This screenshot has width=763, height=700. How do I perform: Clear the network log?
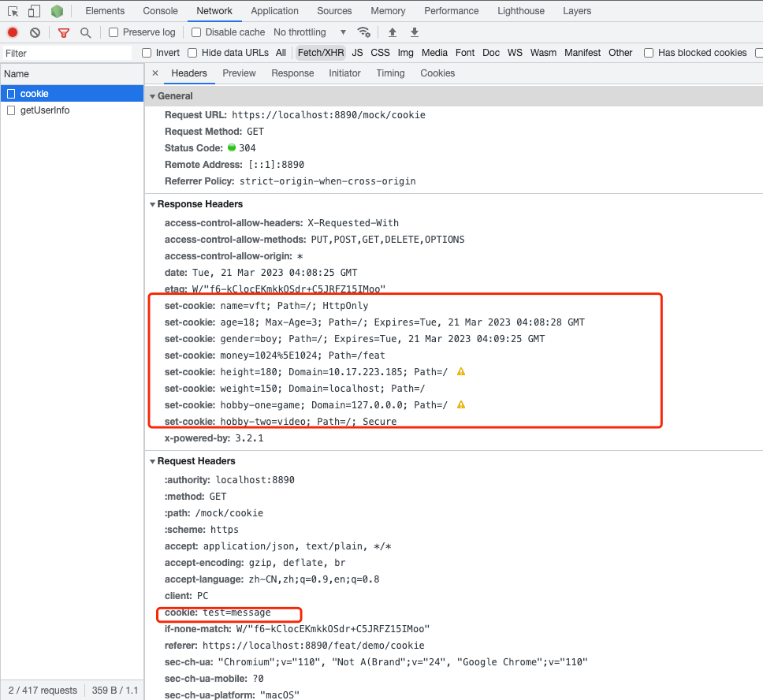coord(35,32)
